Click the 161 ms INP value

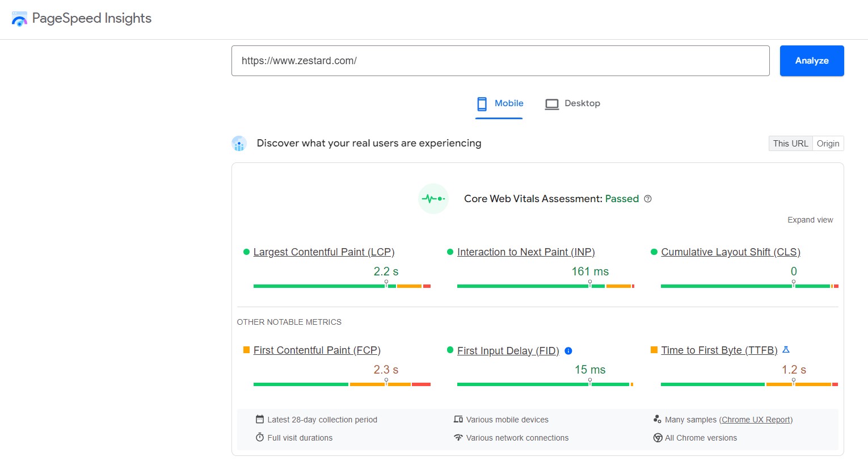point(590,271)
